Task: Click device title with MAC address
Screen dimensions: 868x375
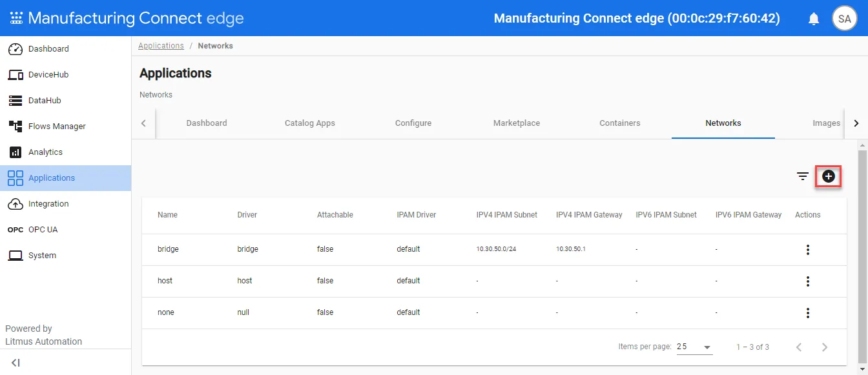Action: pos(637,18)
